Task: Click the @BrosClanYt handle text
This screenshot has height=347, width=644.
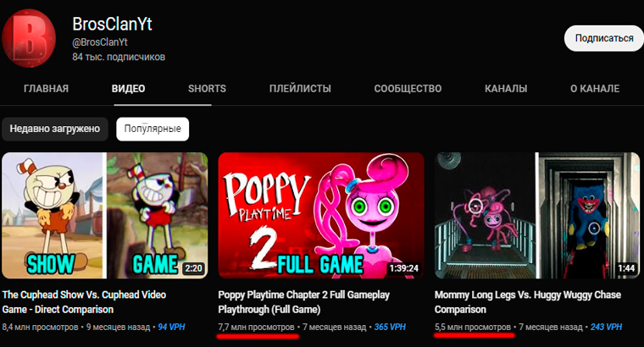Action: click(100, 42)
